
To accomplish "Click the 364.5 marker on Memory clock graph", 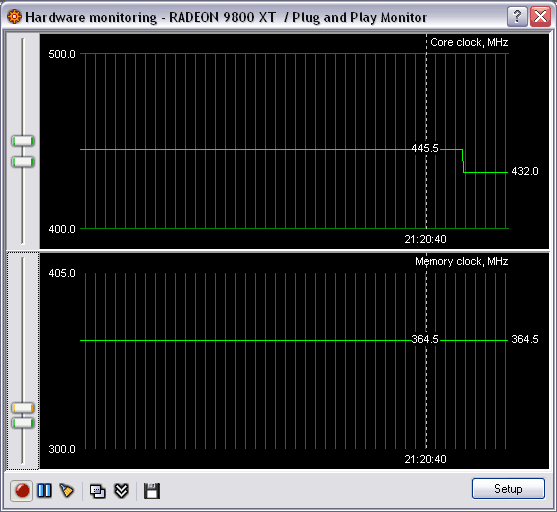I will pyautogui.click(x=425, y=339).
